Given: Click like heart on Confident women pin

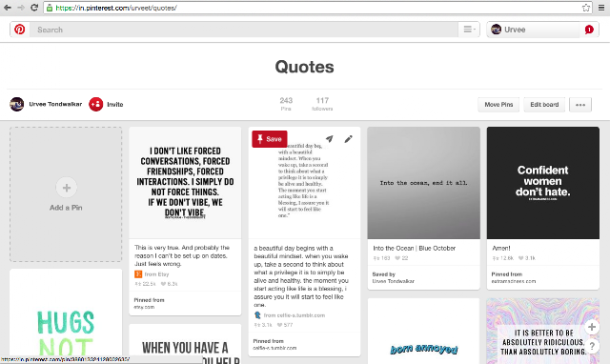Looking at the screenshot, I should 521,258.
